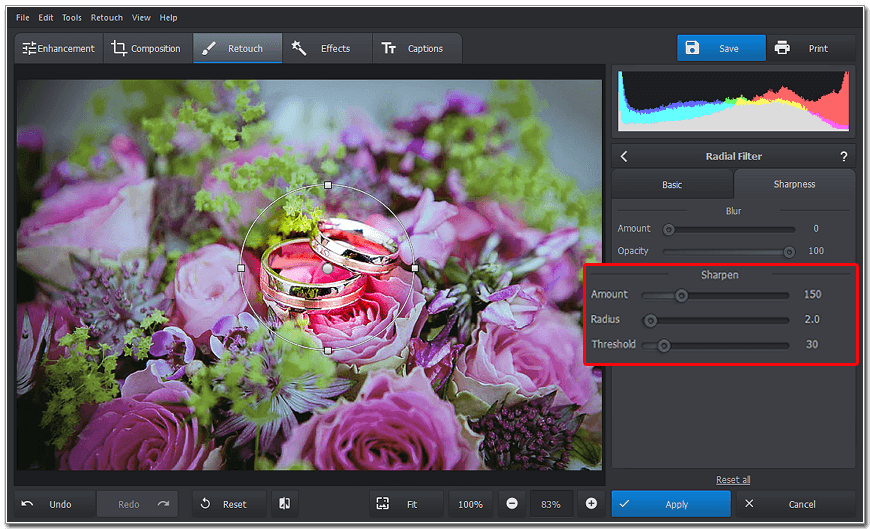
Task: Switch to the Composition tab
Action: 148,48
